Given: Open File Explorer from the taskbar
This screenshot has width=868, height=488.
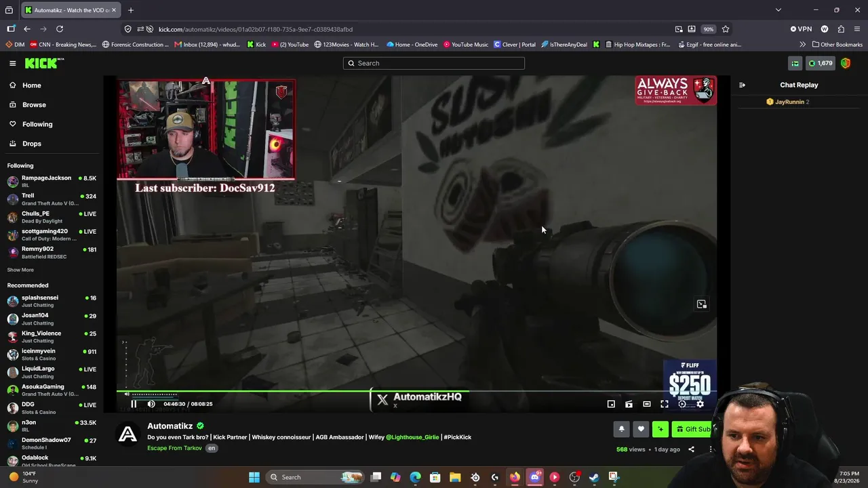Looking at the screenshot, I should point(455,477).
